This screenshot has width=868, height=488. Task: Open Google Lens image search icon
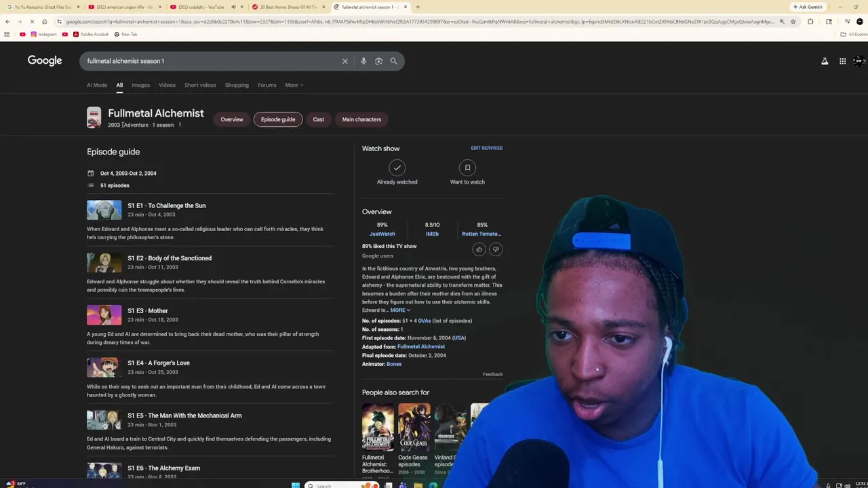(378, 61)
